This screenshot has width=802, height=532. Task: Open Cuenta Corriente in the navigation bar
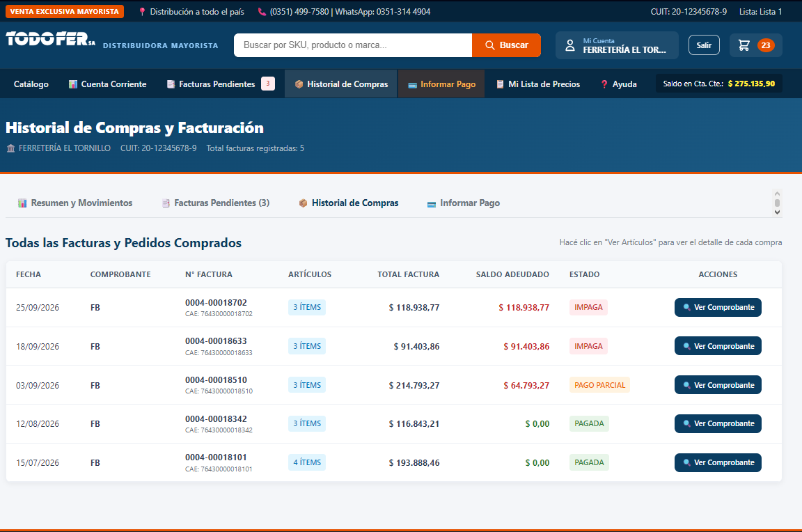(x=108, y=84)
